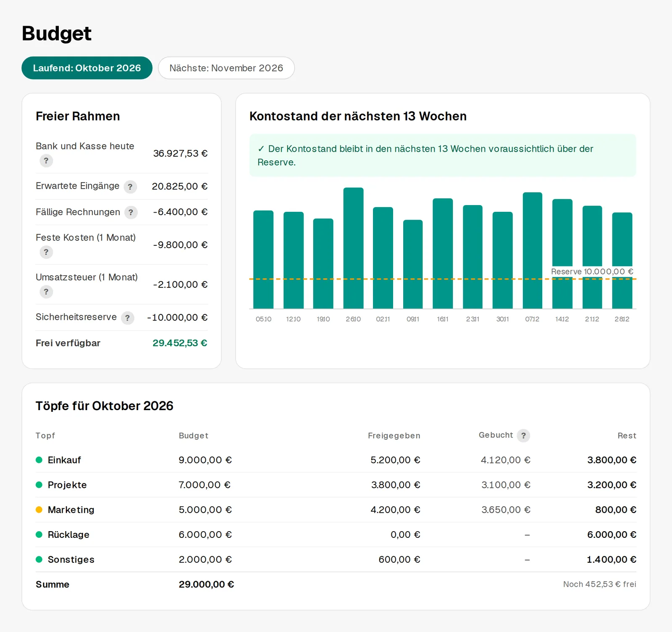Click the Reserve 10.000,00 € chart label
The width and height of the screenshot is (672, 632).
[x=592, y=271]
